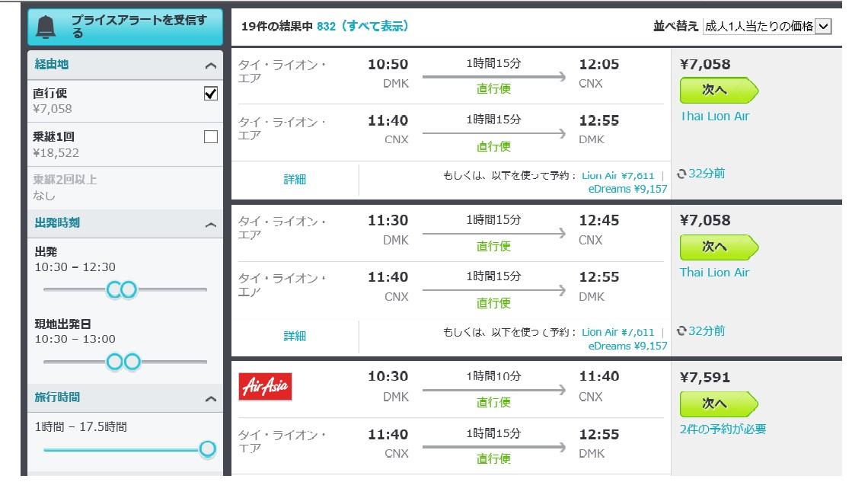
Task: Open 詳細 details of second flight result
Action: point(295,336)
